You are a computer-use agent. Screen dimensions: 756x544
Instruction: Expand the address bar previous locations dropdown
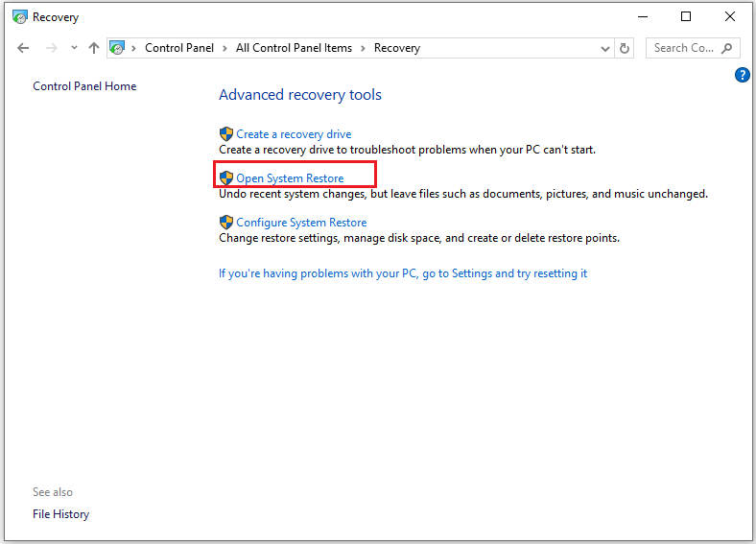tap(604, 48)
